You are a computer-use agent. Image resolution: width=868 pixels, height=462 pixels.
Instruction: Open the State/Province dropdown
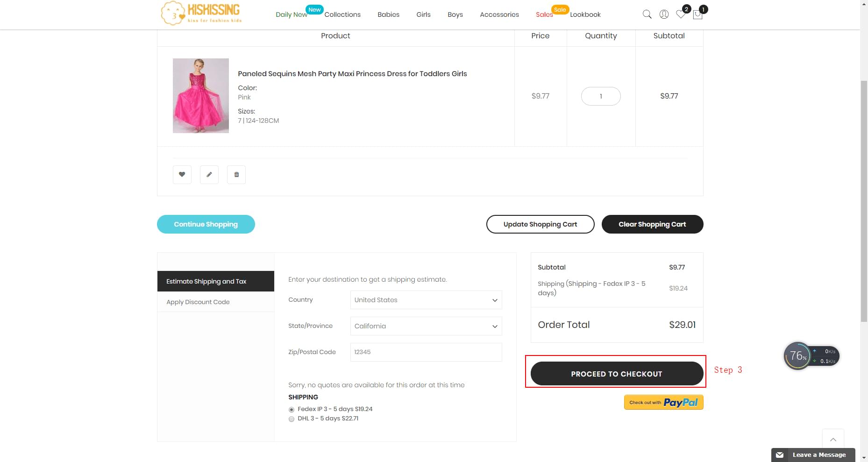(x=425, y=326)
